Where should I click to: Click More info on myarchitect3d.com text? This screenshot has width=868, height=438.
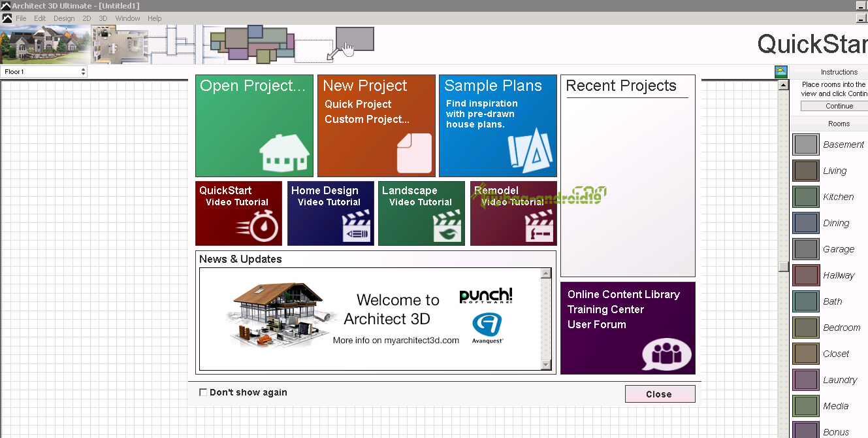click(396, 340)
